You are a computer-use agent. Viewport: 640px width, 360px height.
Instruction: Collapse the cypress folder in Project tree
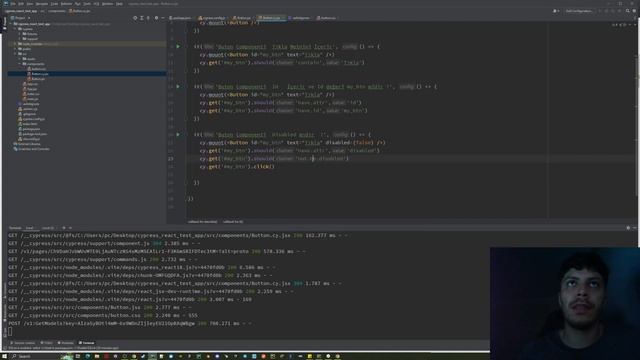(x=15, y=29)
